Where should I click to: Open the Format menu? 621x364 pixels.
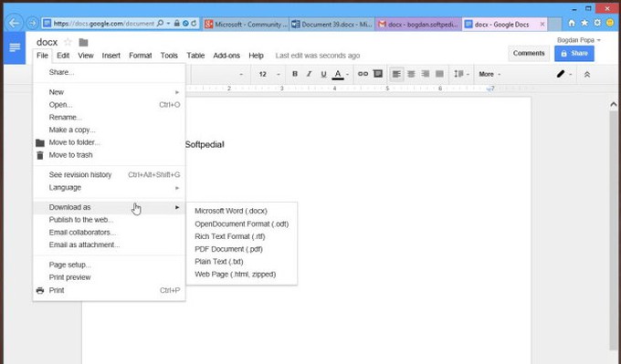tap(141, 56)
